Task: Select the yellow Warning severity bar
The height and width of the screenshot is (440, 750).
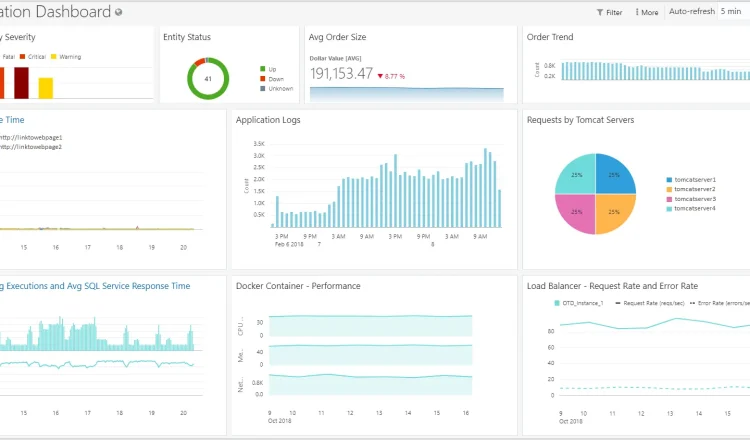Action: pos(45,88)
